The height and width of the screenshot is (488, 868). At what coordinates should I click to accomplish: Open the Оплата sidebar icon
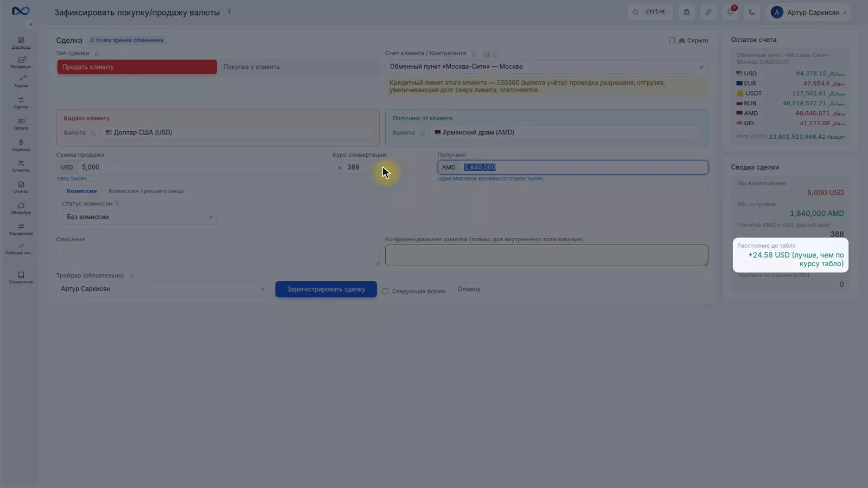pos(21,124)
